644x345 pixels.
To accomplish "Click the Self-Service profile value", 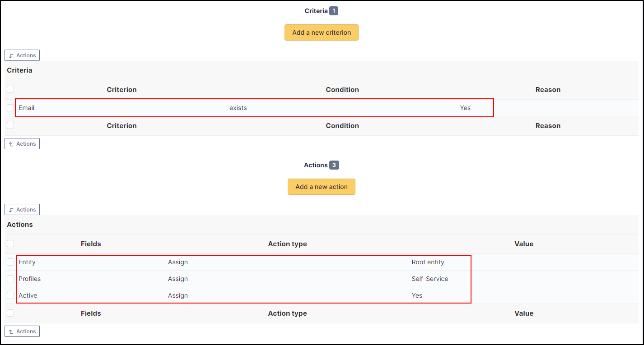I will click(x=429, y=279).
